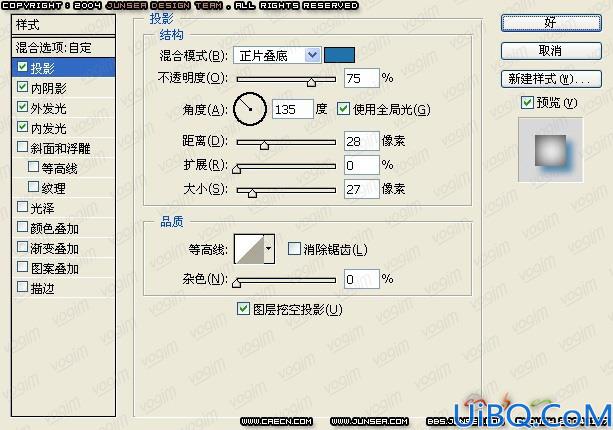
Task: Open the blue shadow color swatch
Action: (339, 55)
